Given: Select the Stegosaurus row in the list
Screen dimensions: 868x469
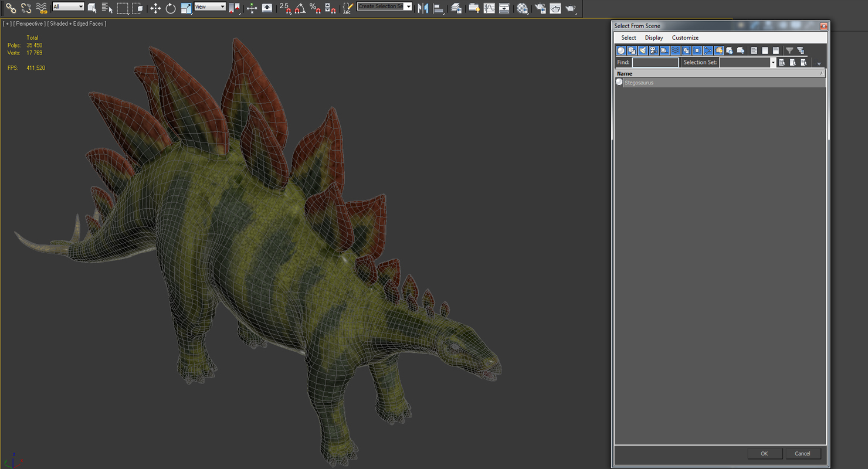Looking at the screenshot, I should tap(720, 83).
